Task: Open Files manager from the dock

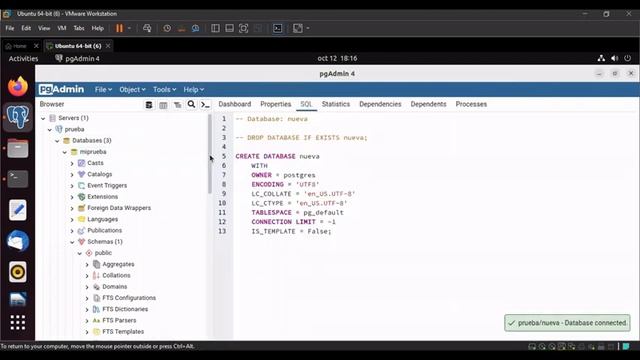Action: point(18,148)
